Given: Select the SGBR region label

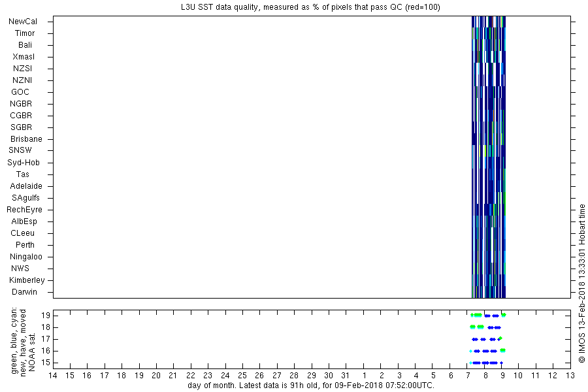Looking at the screenshot, I should tap(22, 127).
